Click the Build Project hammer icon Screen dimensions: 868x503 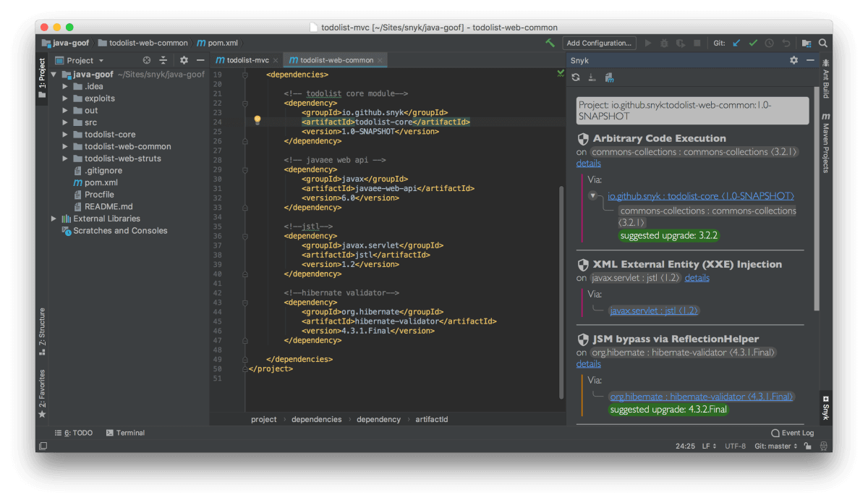click(550, 43)
